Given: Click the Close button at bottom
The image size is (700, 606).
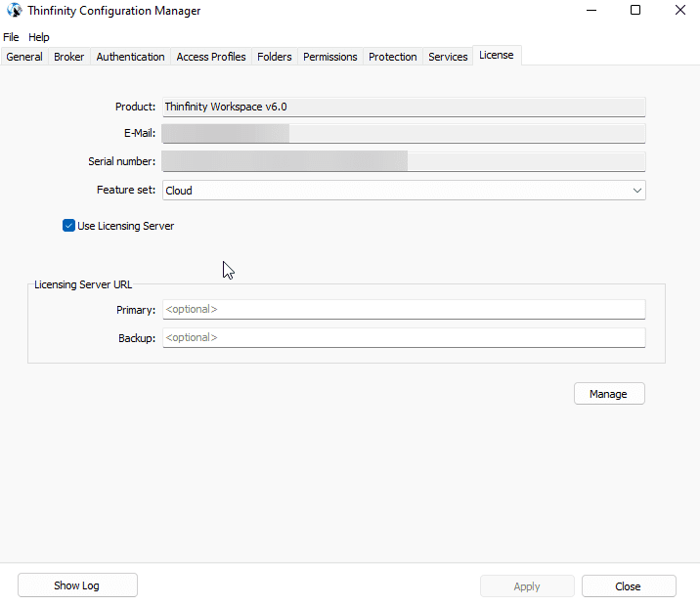Looking at the screenshot, I should point(629,585).
